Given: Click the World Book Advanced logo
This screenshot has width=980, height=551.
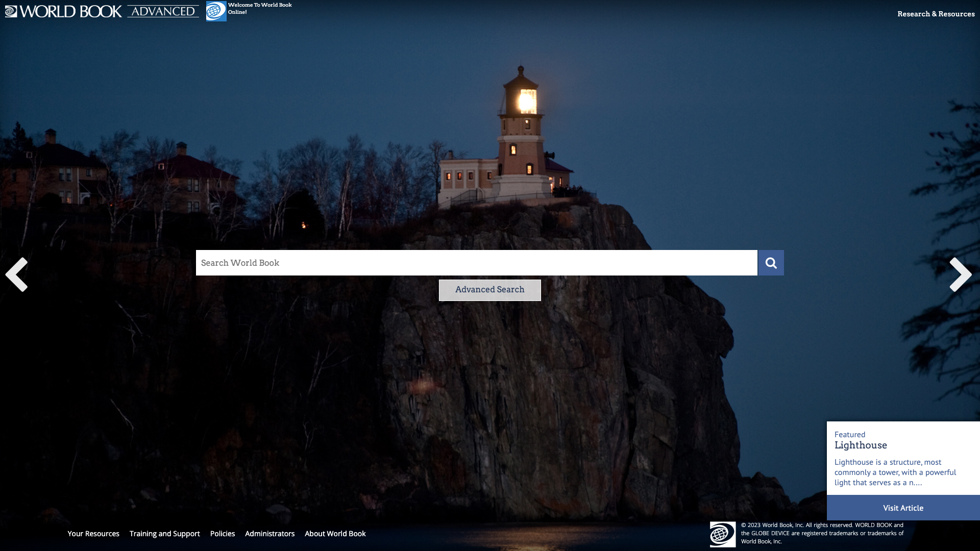Looking at the screenshot, I should click(64, 11).
